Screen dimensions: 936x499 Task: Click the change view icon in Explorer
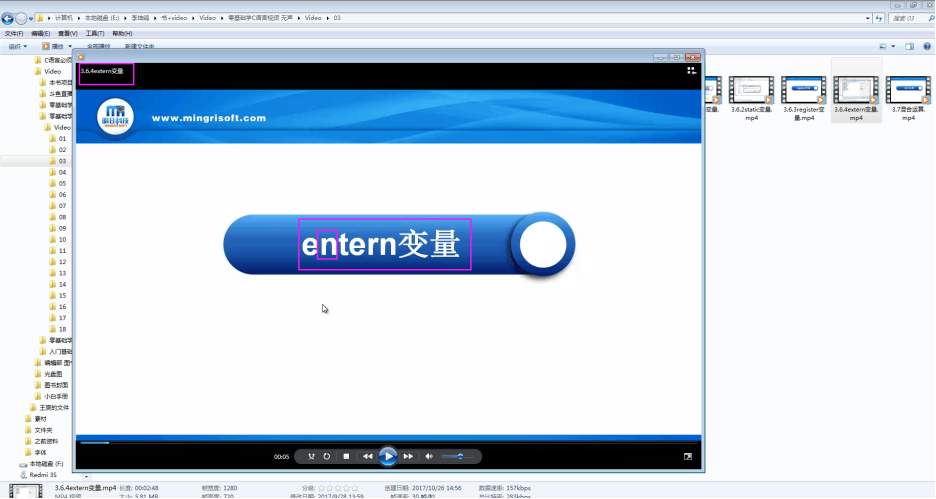883,47
